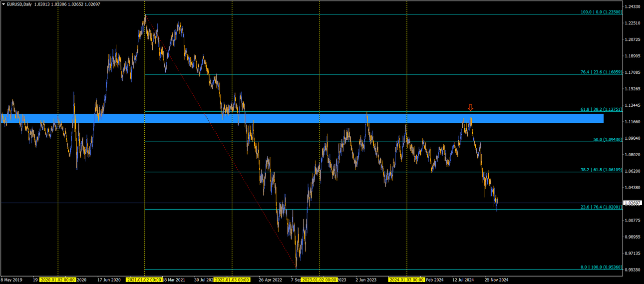Open the chart menu triangle beside EURUSD,Daily
This screenshot has height=284, width=644.
(x=3, y=4)
